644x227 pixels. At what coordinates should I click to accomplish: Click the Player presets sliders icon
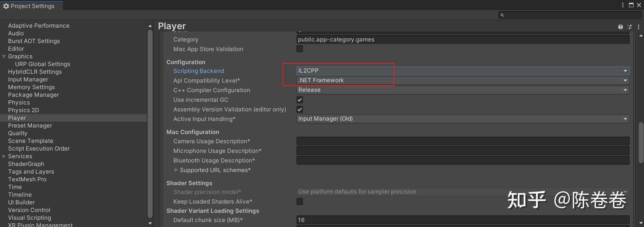point(629,27)
